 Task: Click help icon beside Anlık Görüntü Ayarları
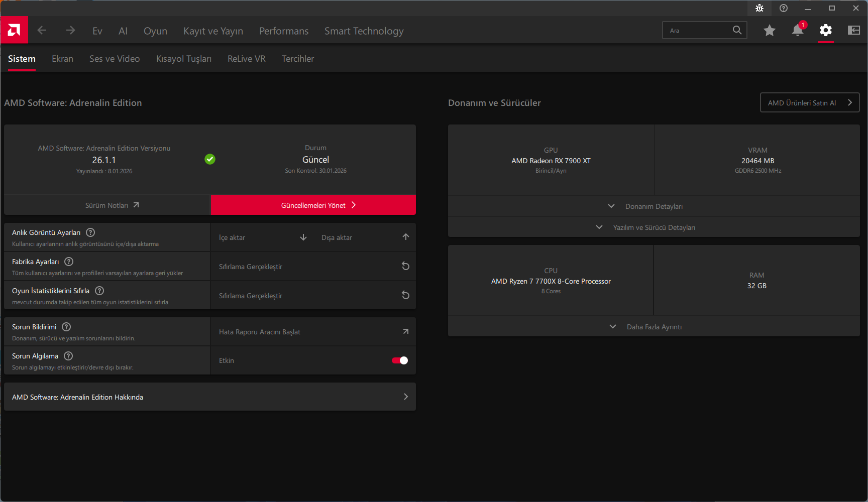pyautogui.click(x=90, y=232)
